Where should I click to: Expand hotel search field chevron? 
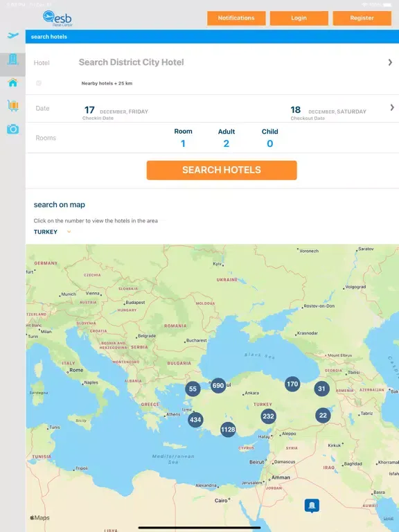[x=390, y=62]
